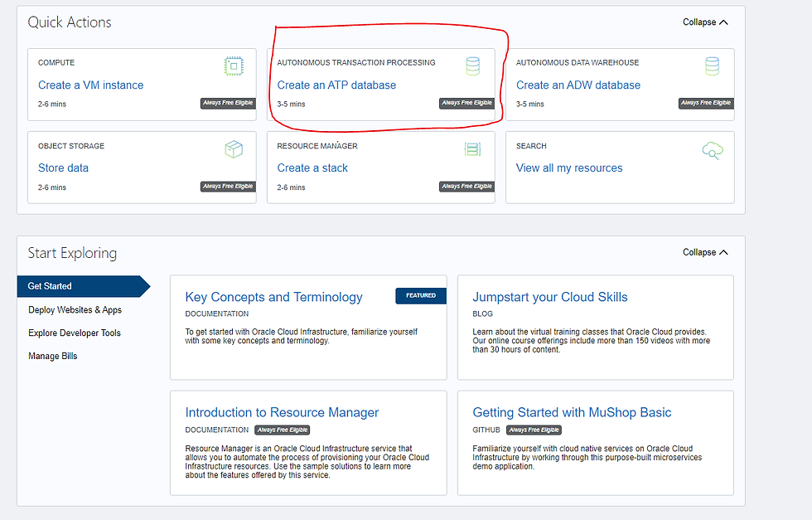
Task: Click the GITHUB label under MuShop
Action: point(486,430)
